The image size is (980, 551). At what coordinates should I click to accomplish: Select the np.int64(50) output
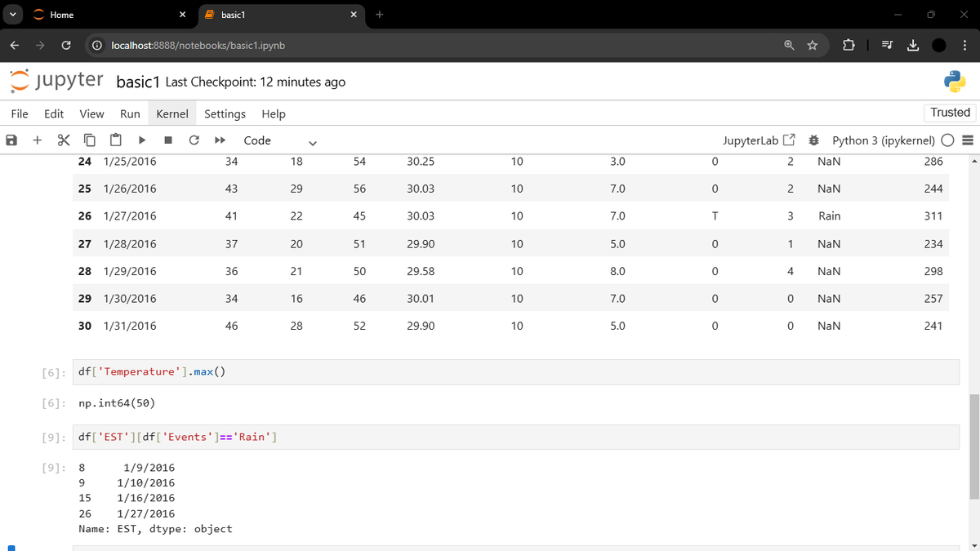tap(117, 404)
